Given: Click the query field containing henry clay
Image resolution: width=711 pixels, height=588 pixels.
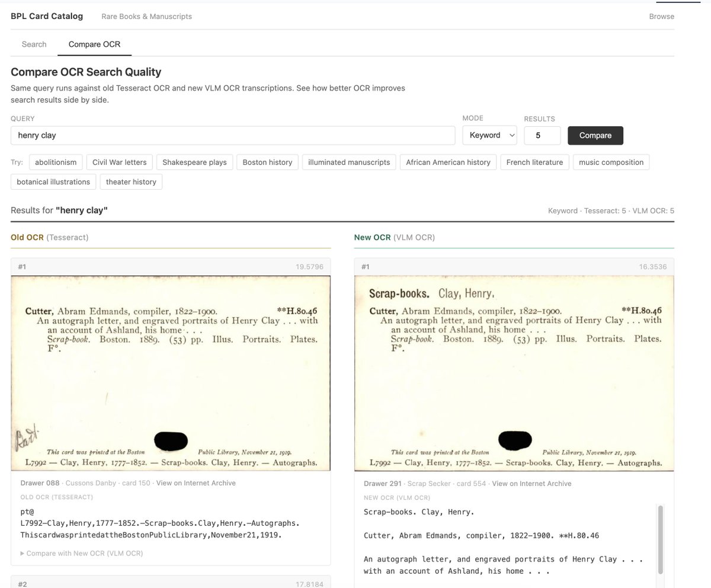Looking at the screenshot, I should 232,135.
